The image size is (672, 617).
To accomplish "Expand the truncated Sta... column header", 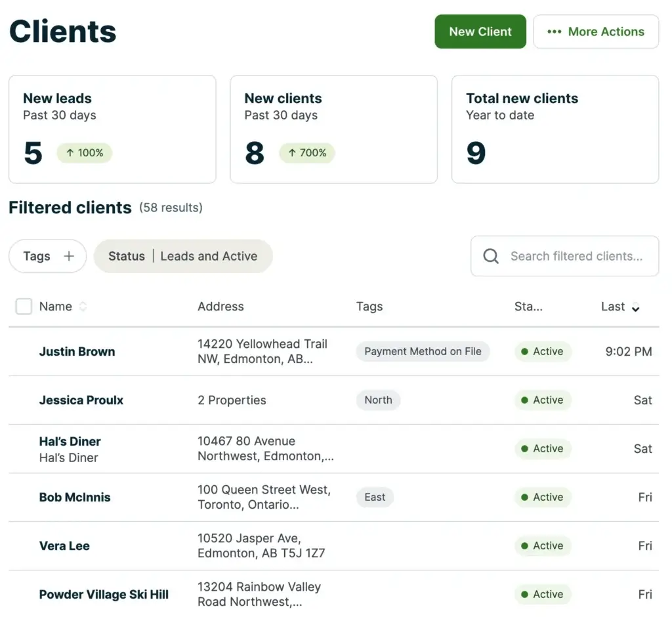I will click(x=528, y=307).
